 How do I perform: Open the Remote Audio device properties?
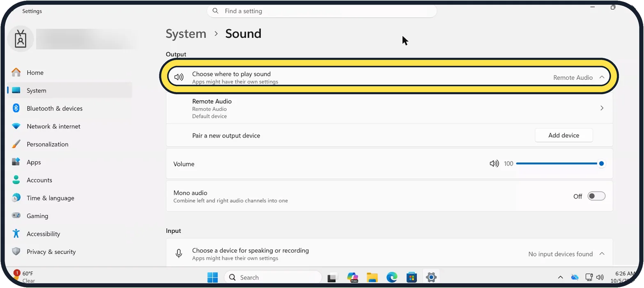click(x=389, y=108)
